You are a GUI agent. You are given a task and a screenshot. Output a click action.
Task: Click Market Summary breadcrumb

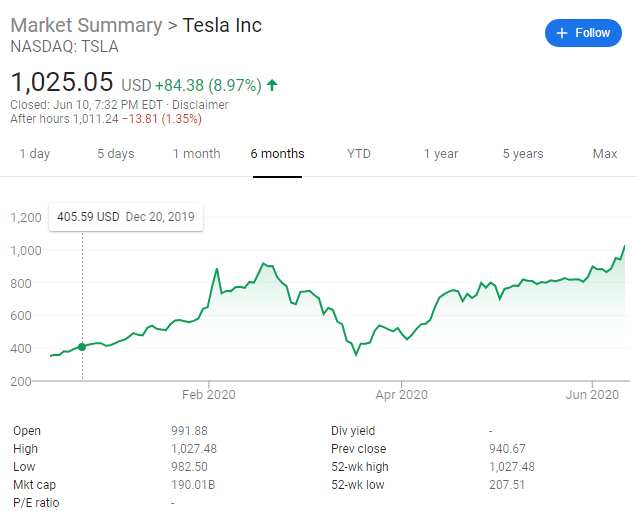click(x=86, y=25)
